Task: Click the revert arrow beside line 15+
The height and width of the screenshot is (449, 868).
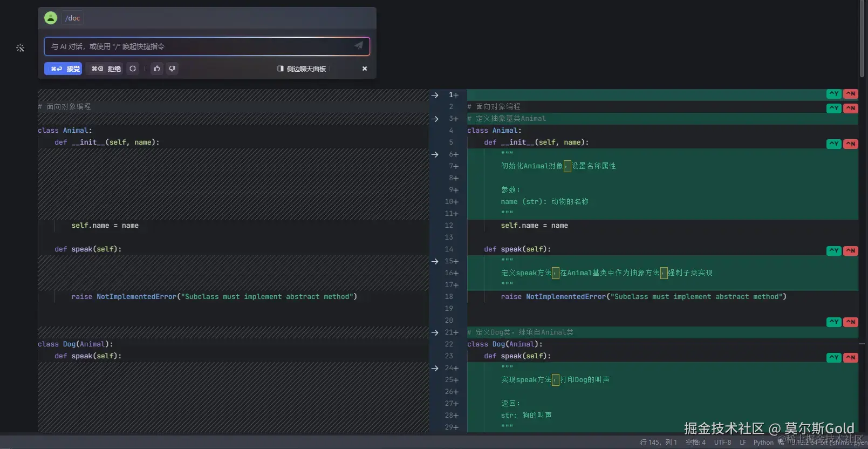Action: 435,261
